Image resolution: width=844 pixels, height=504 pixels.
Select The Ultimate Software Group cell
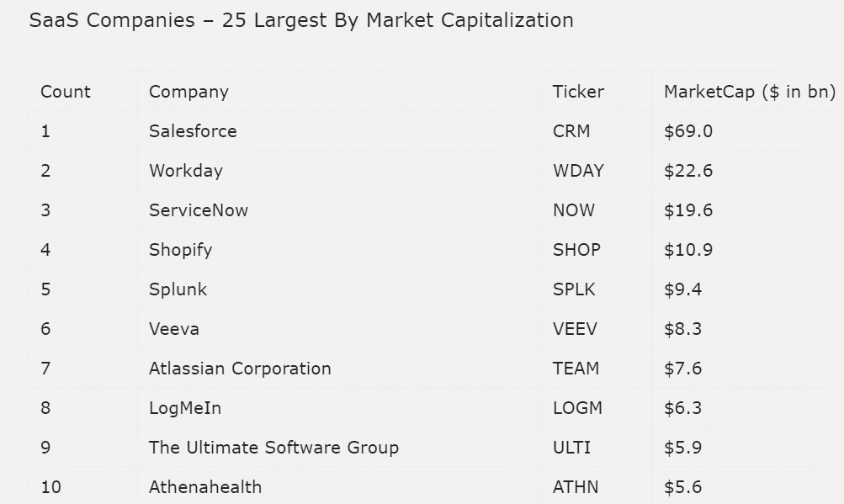tap(273, 448)
